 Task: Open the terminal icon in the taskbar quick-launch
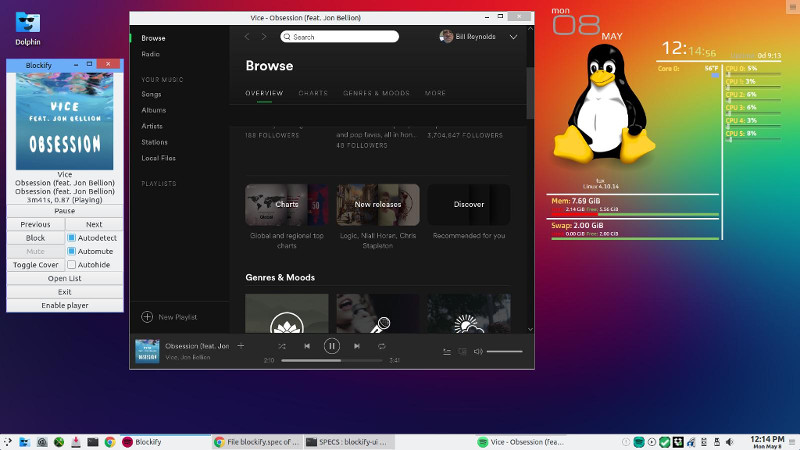click(93, 442)
